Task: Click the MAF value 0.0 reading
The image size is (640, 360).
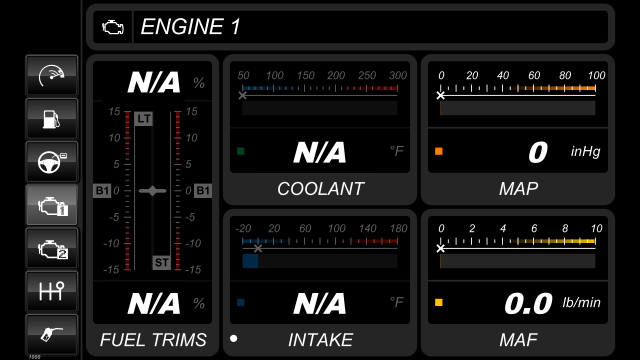Action: click(529, 304)
